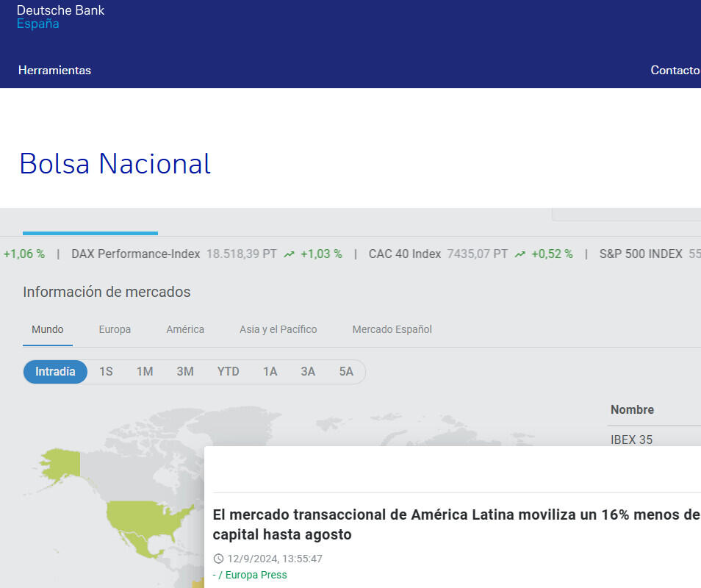Choose the YTD time period
The image size is (701, 588).
[228, 372]
